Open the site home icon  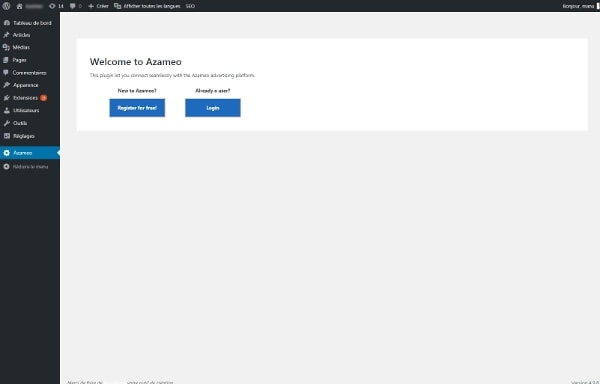pos(20,6)
